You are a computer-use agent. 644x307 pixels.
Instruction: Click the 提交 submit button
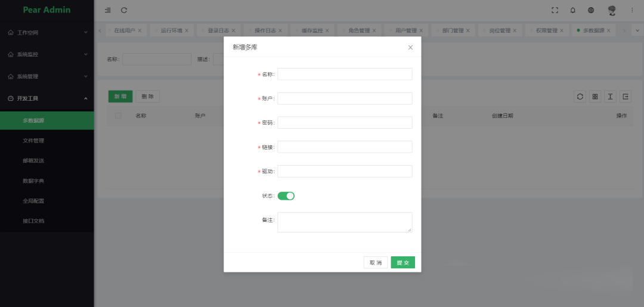pos(403,263)
